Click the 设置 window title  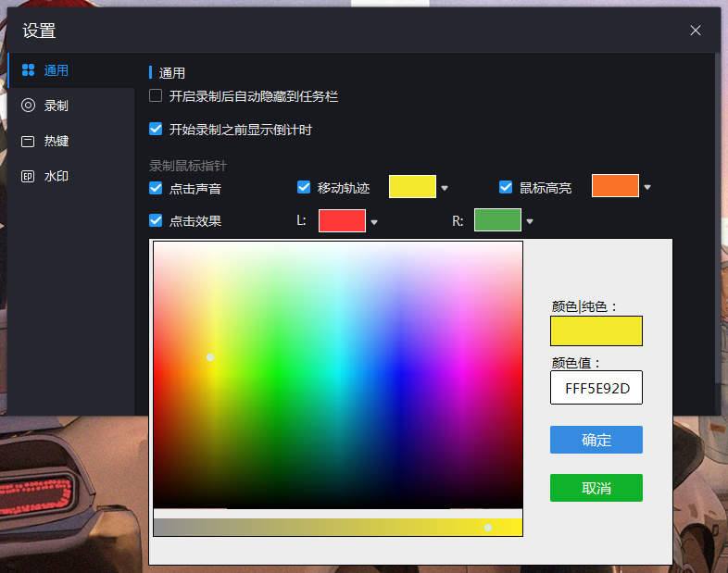[39, 31]
